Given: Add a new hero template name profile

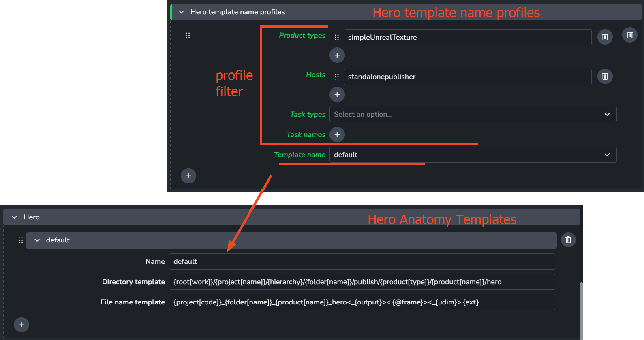Looking at the screenshot, I should click(188, 176).
